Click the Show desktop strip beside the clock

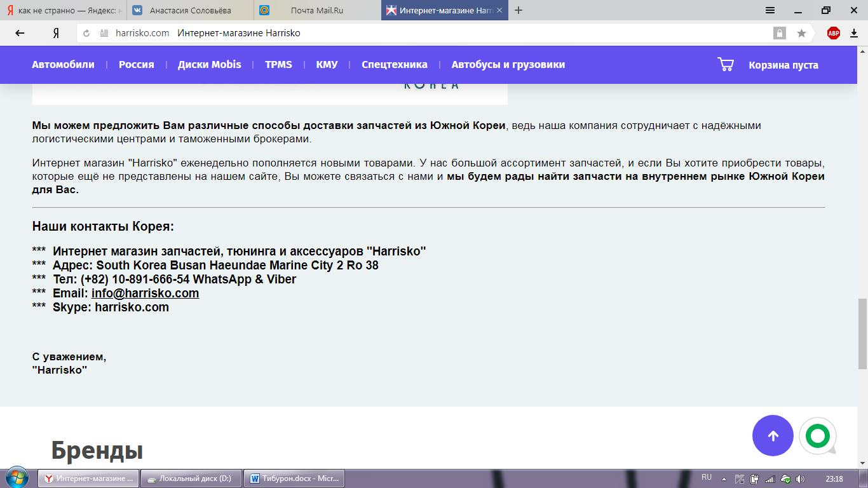click(863, 478)
